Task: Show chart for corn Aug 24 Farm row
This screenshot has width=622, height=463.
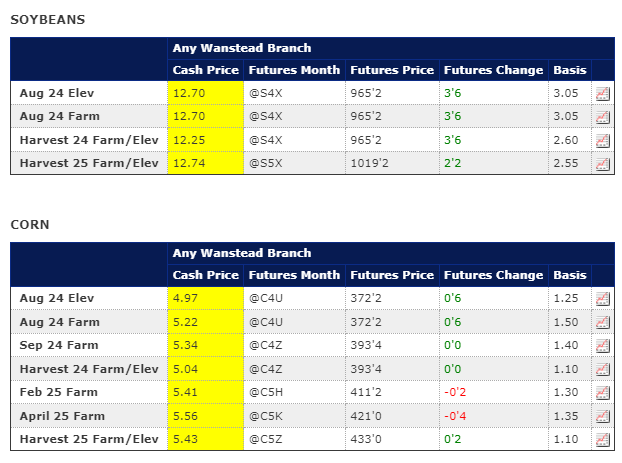Action: tap(603, 322)
